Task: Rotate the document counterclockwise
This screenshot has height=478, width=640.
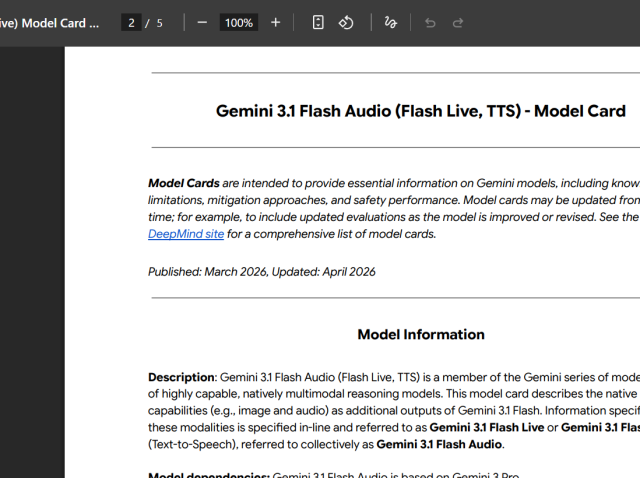Action: tap(346, 23)
